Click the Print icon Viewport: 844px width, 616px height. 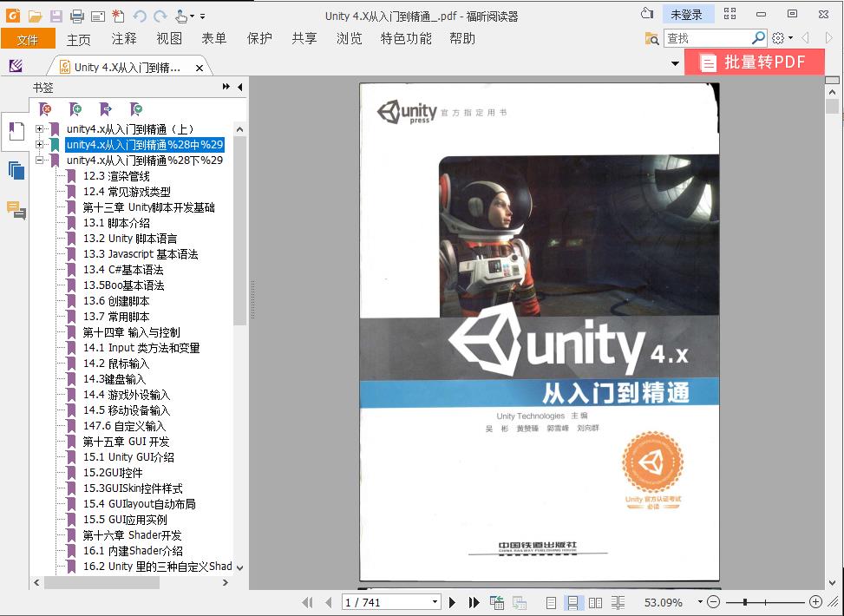coord(77,16)
